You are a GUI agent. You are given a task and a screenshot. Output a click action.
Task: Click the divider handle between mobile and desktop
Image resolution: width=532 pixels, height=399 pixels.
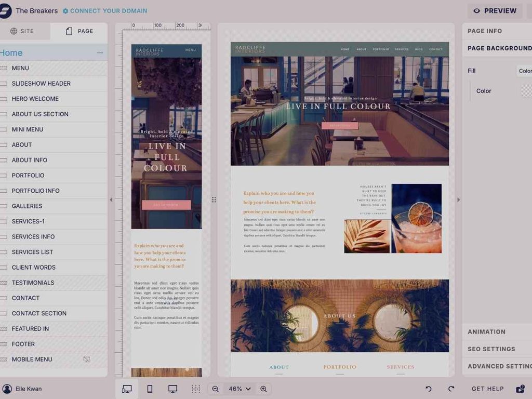pyautogui.click(x=214, y=200)
